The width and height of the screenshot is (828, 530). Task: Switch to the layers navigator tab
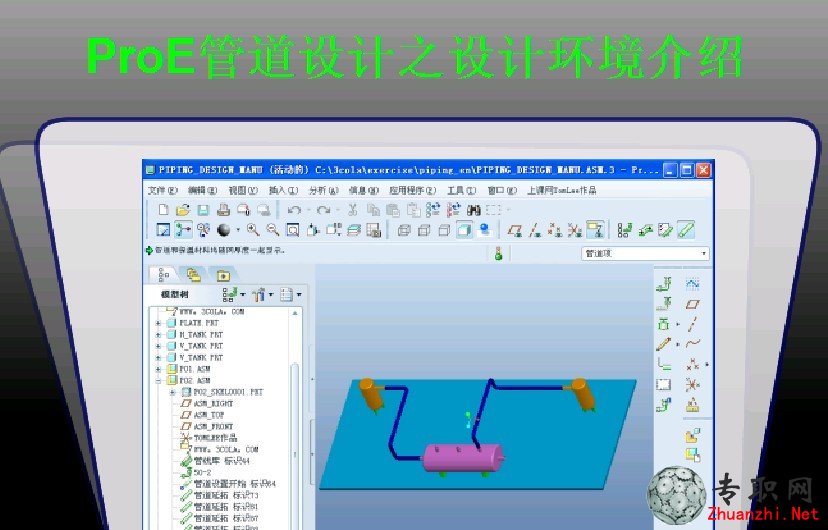click(194, 274)
